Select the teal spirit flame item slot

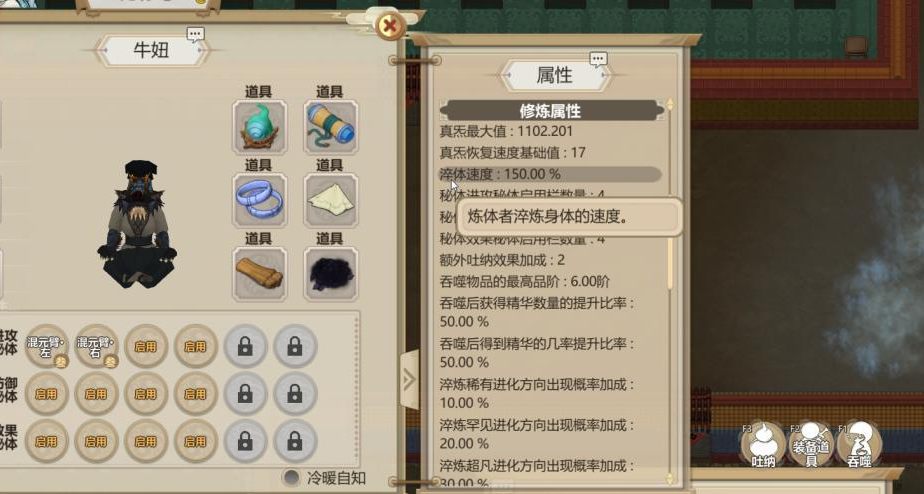tap(260, 127)
